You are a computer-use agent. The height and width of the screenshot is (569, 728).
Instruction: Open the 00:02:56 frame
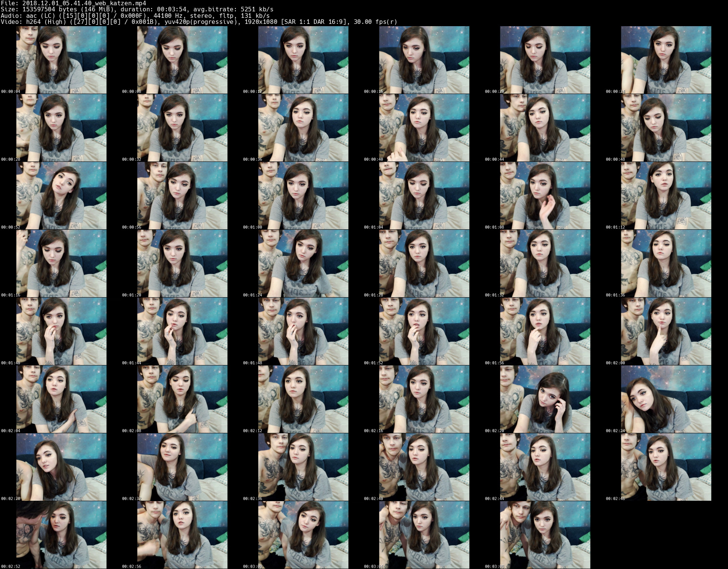[182, 535]
